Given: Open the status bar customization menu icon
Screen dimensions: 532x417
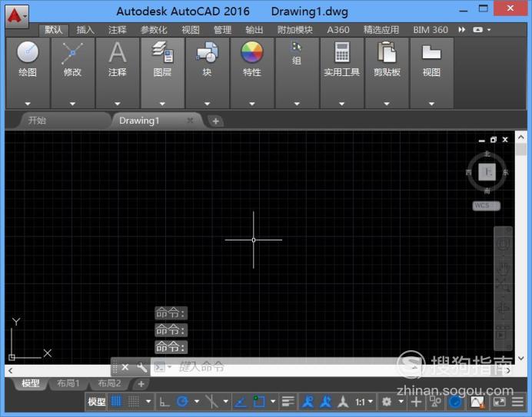Looking at the screenshot, I should click(517, 402).
